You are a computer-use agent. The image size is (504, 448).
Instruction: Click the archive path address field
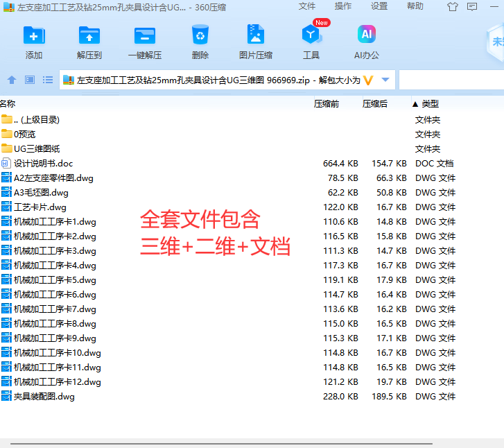tap(227, 80)
